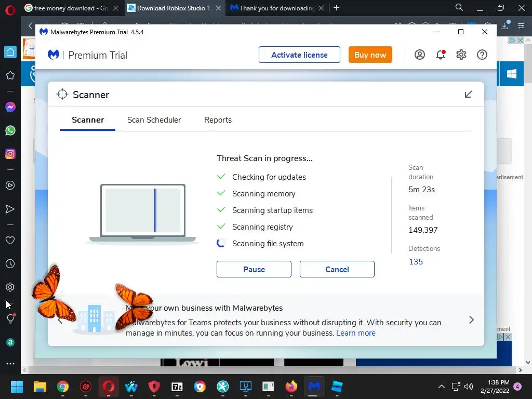Open a new browser tab with plus
The width and height of the screenshot is (532, 399).
(x=336, y=8)
